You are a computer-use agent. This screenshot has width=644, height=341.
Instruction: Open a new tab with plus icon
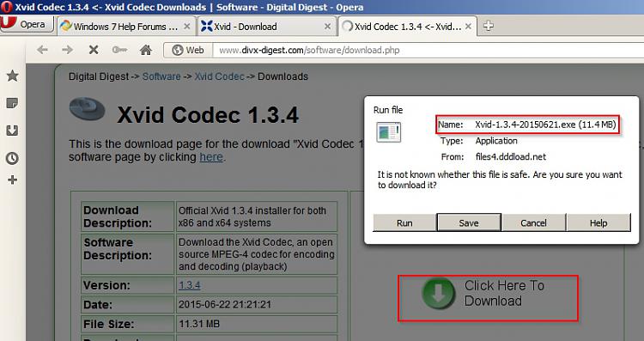[x=489, y=26]
